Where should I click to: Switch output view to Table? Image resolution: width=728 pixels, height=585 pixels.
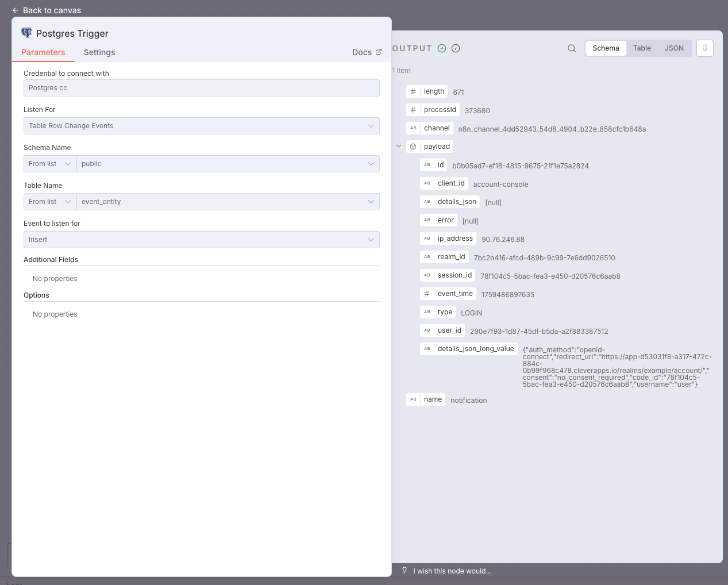pyautogui.click(x=642, y=48)
